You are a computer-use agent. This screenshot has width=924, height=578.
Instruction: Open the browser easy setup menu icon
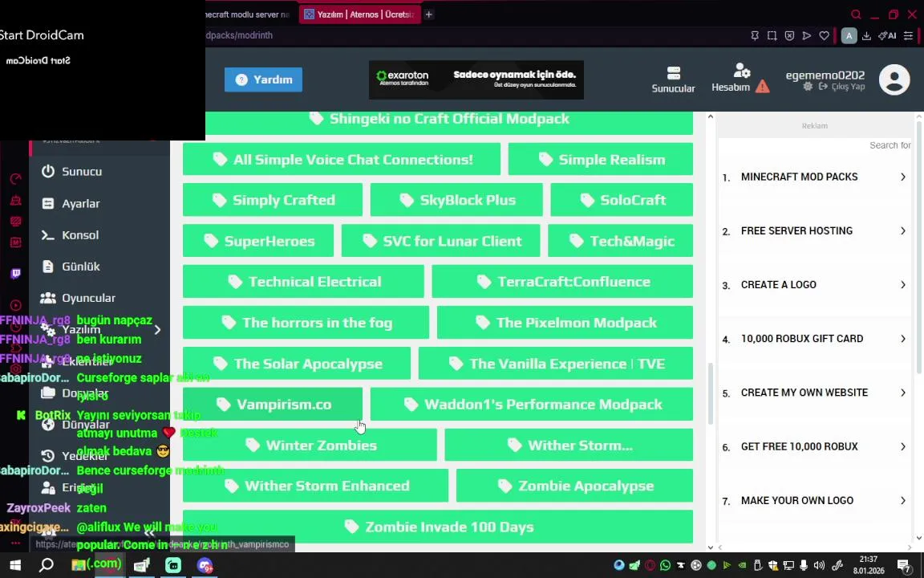tap(908, 36)
